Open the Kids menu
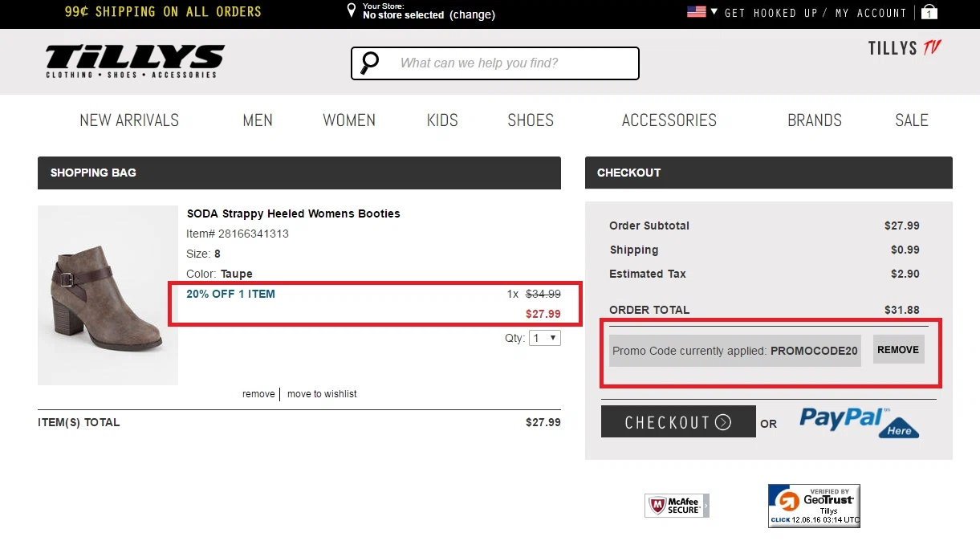980x557 pixels. (x=442, y=120)
